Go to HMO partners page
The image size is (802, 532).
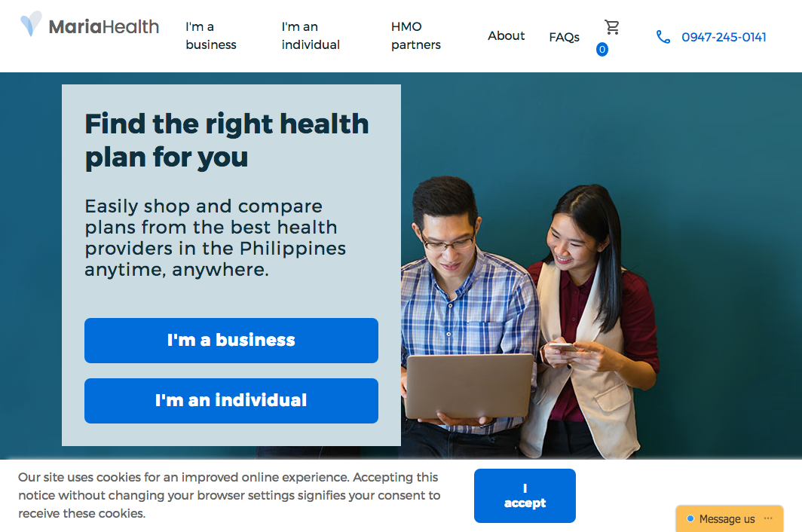pos(416,36)
